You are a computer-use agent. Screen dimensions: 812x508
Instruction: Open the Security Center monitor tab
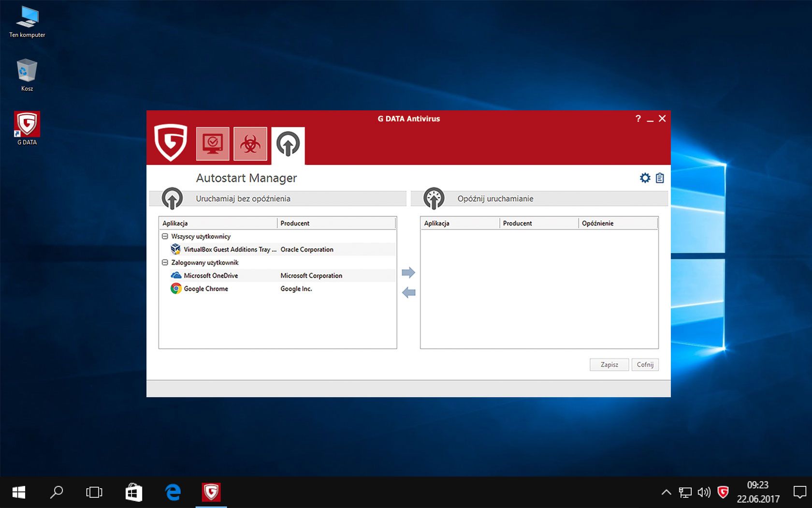click(x=213, y=144)
